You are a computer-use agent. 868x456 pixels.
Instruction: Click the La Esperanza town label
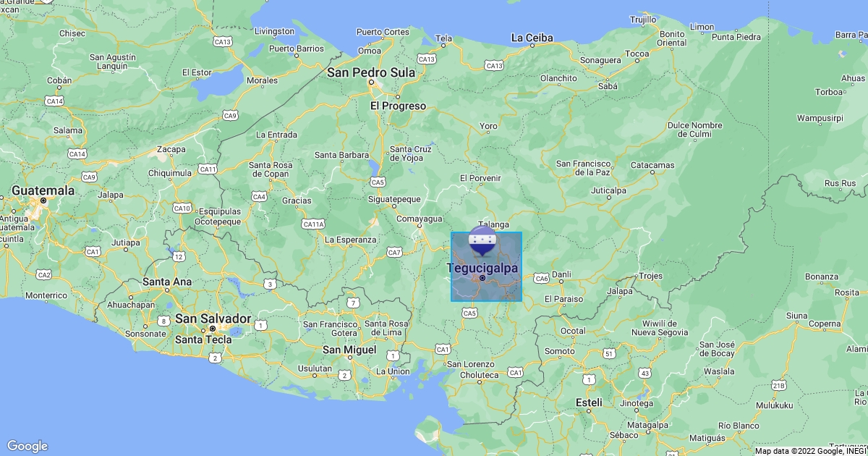tap(351, 240)
